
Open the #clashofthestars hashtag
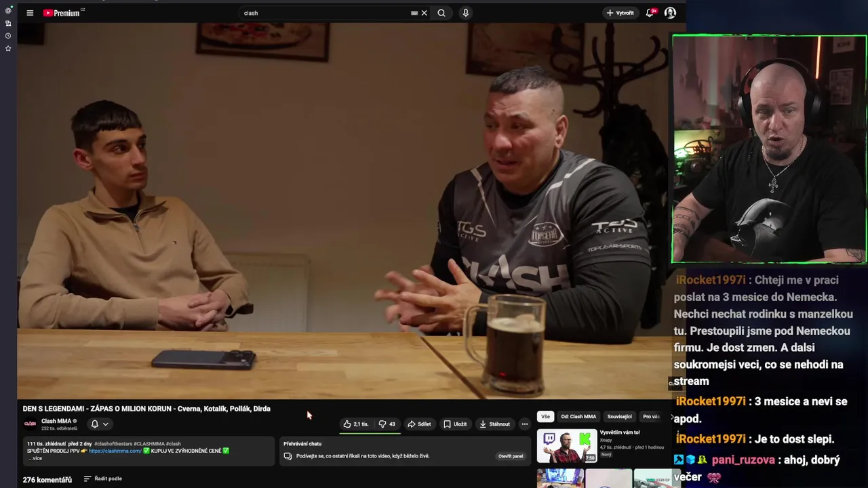[x=113, y=443]
